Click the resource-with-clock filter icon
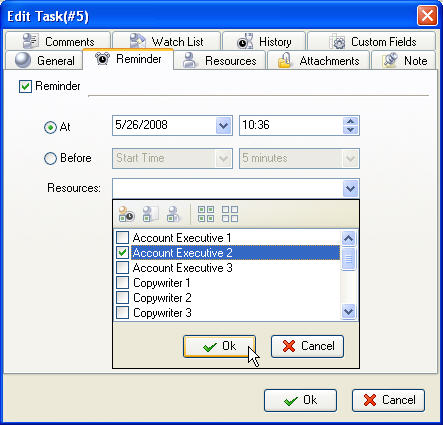 (126, 214)
